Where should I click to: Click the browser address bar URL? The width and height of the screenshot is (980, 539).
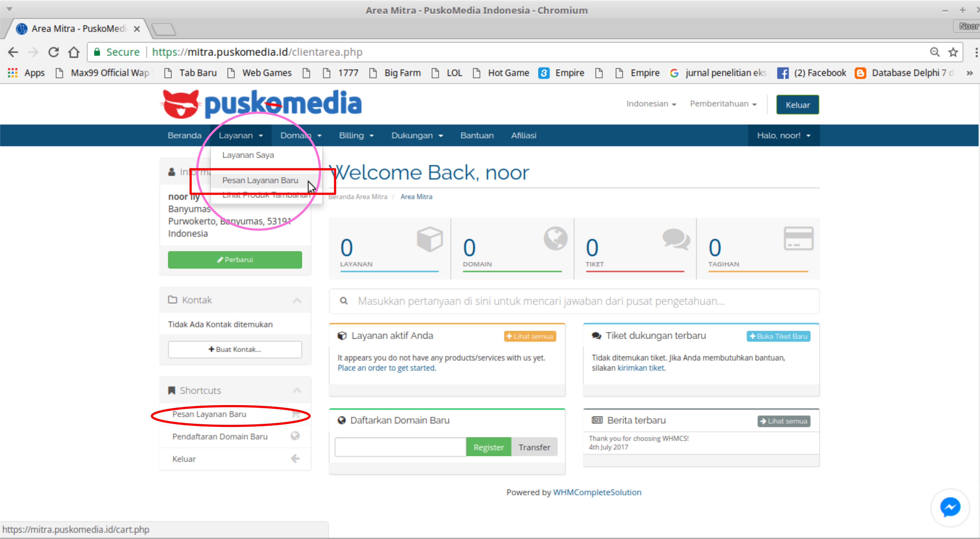(257, 52)
